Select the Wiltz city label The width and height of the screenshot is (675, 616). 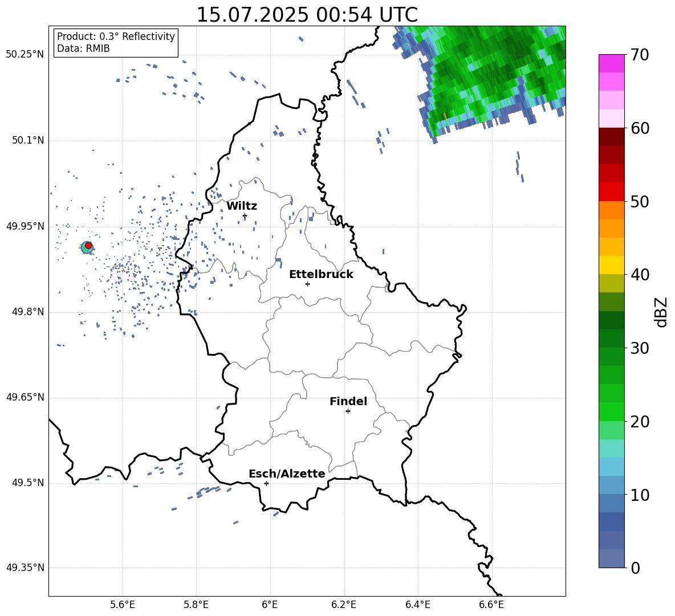coord(242,206)
